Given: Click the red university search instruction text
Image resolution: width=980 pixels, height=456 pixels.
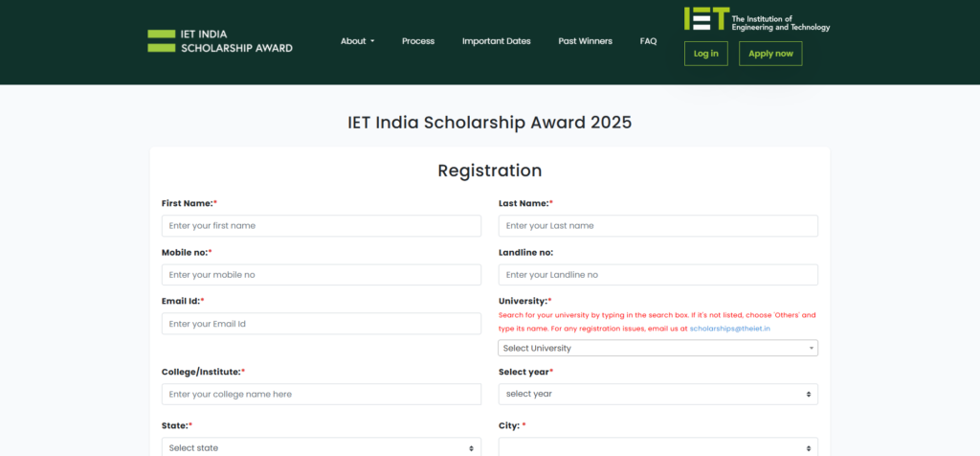Looking at the screenshot, I should [657, 322].
